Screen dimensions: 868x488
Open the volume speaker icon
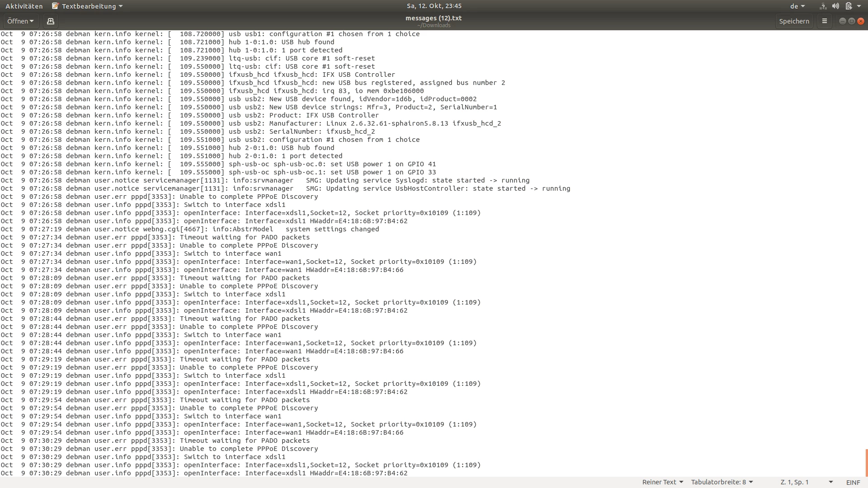click(835, 6)
